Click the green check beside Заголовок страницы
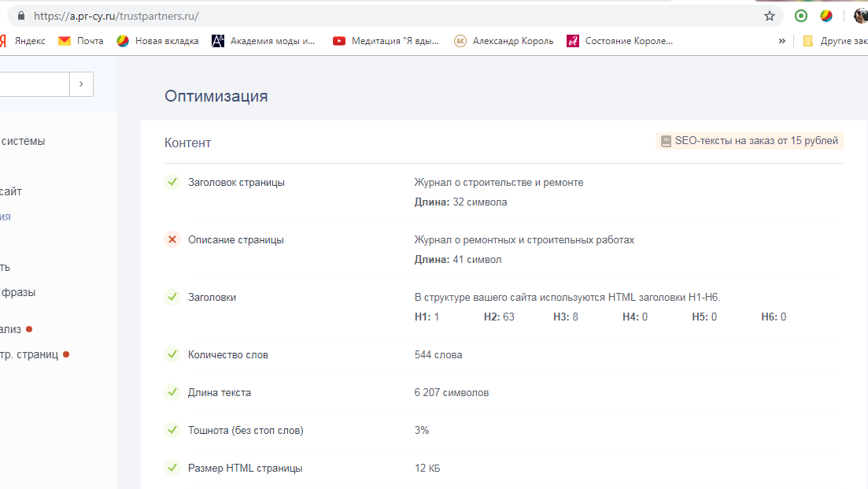868x489 pixels. [172, 182]
